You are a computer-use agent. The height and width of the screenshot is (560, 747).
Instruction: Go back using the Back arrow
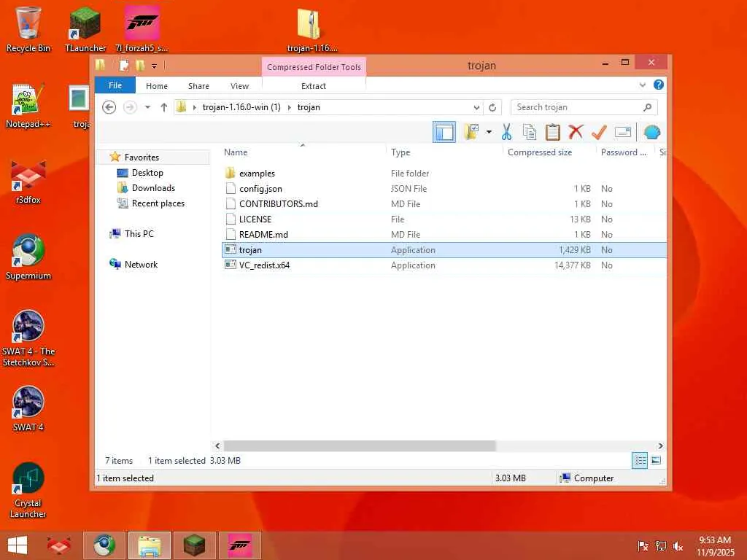point(109,108)
